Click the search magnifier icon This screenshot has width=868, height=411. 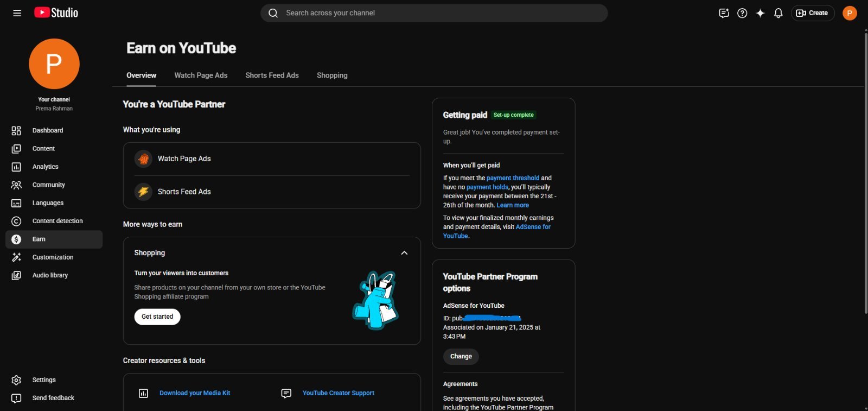click(x=273, y=13)
